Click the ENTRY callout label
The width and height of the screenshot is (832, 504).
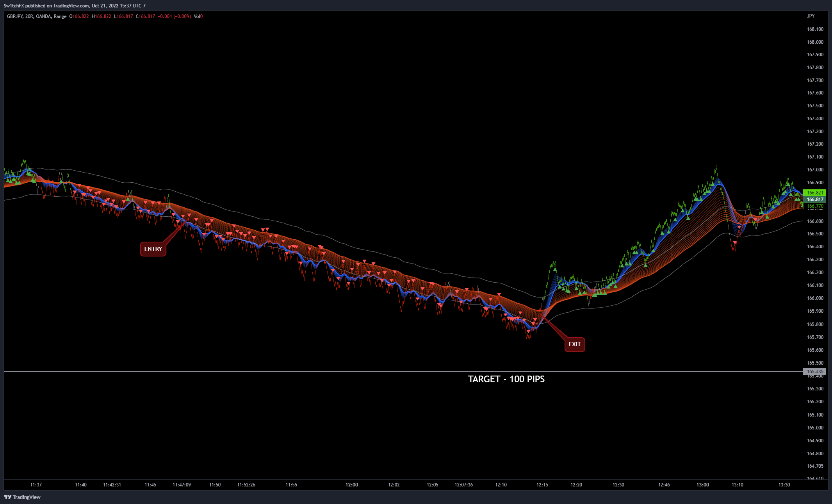[153, 249]
